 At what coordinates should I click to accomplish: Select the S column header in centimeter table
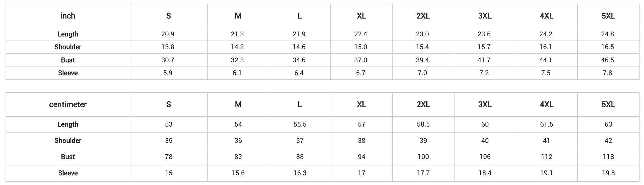tap(169, 105)
